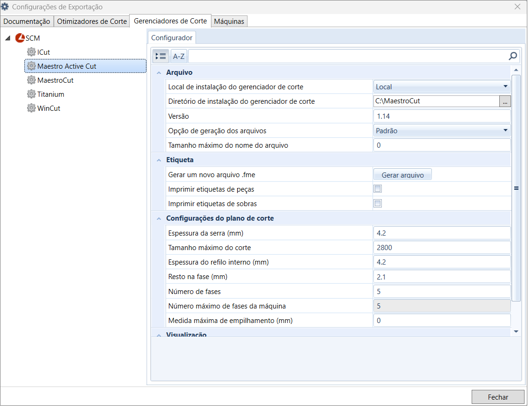
Task: Click the Versão property label
Action: (178, 116)
